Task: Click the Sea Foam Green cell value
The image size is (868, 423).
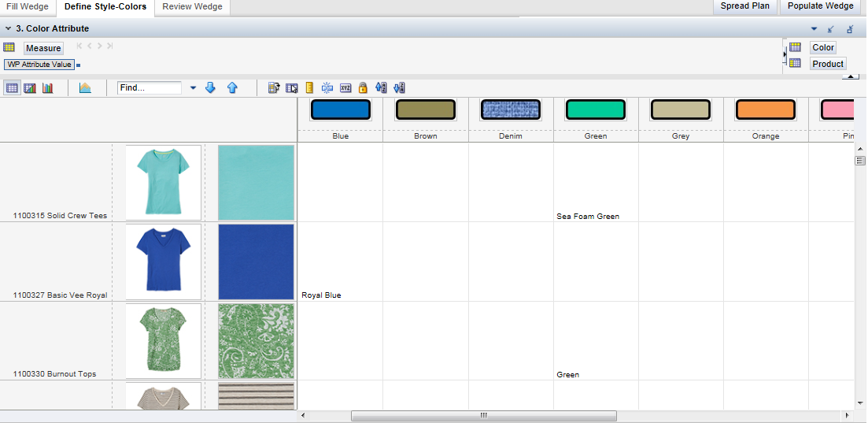Action: (x=588, y=216)
